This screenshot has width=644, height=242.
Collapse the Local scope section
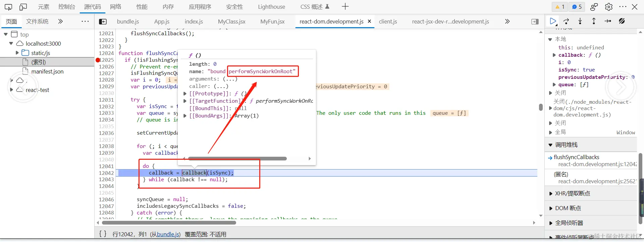(x=550, y=39)
